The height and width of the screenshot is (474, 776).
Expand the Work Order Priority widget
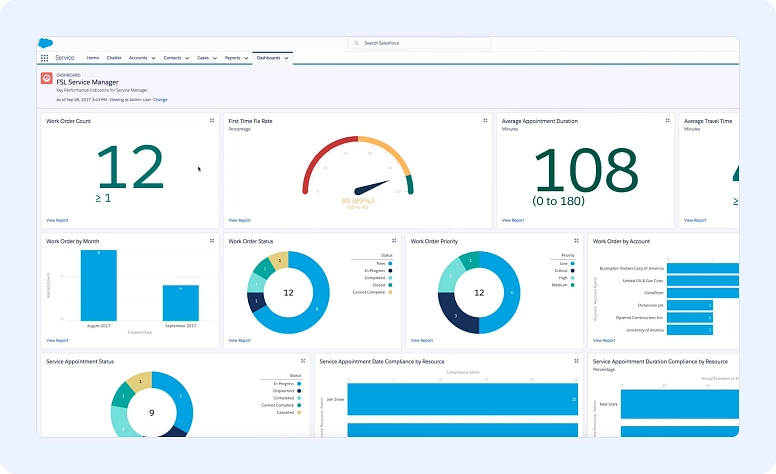pyautogui.click(x=576, y=241)
